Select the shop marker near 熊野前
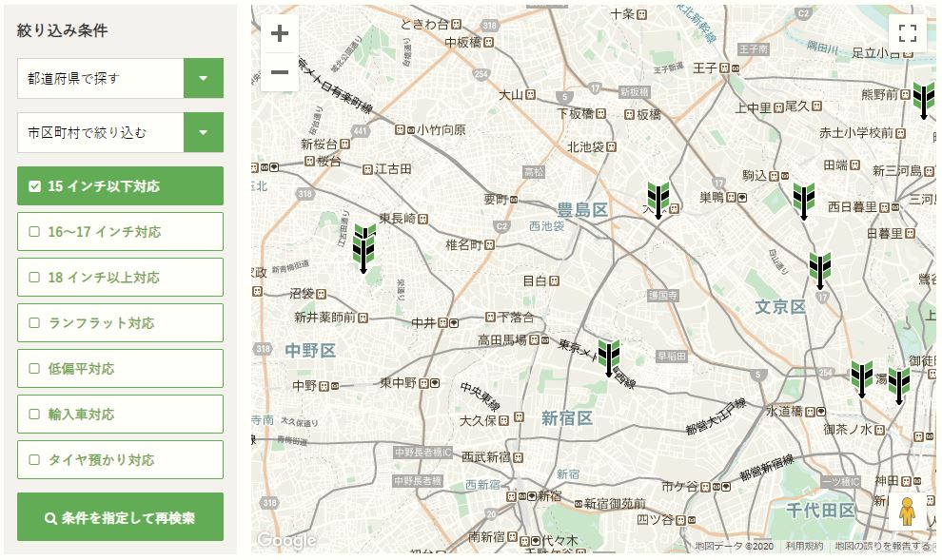942x560 pixels. (924, 101)
